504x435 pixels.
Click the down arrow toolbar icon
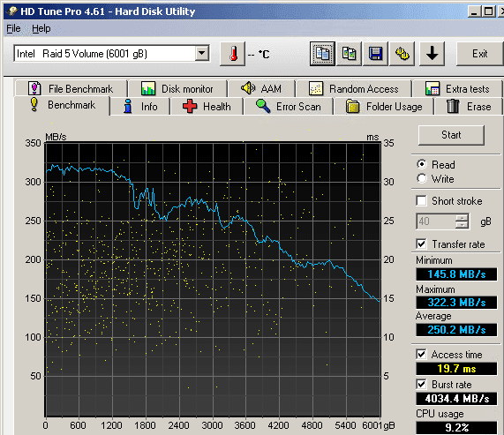(432, 54)
